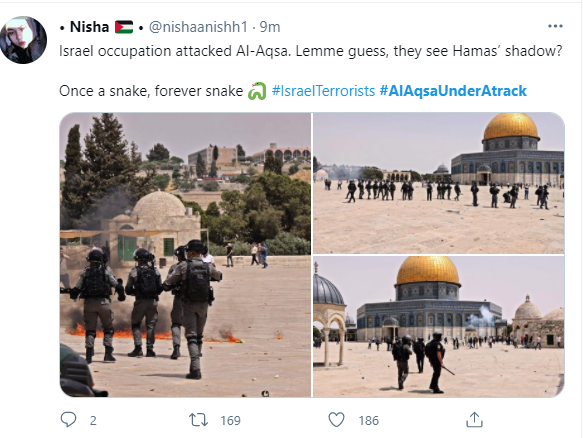Open the bottom-right Dome of Rock photo

pos(439,327)
